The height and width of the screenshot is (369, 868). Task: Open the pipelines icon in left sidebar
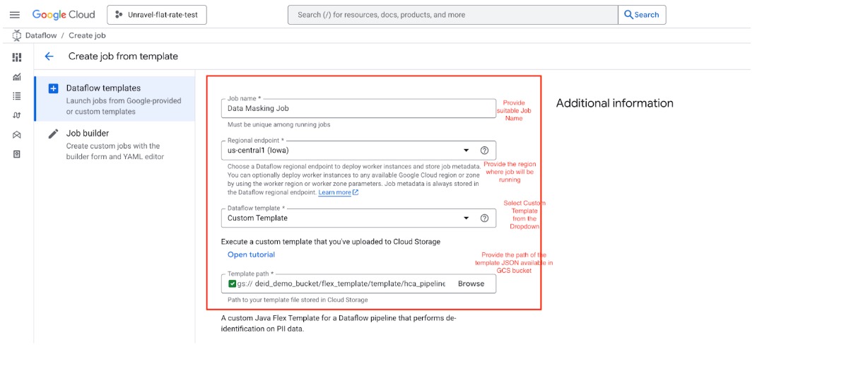(17, 115)
